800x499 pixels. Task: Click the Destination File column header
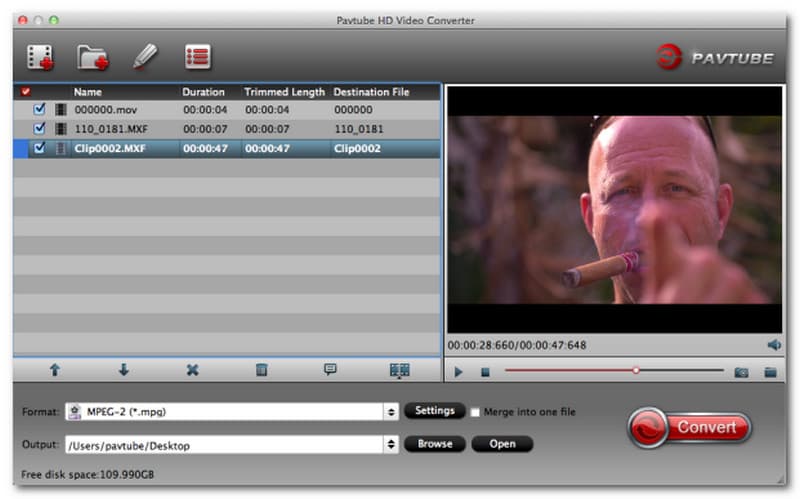(371, 92)
